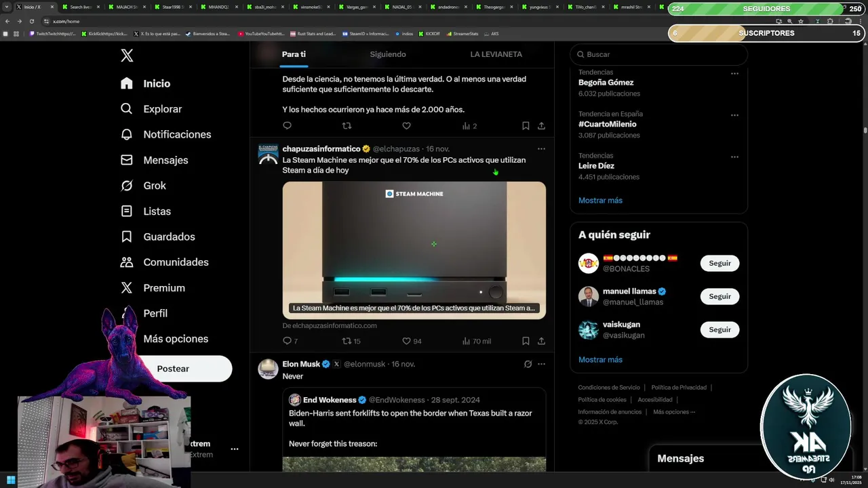Open Leire Díez trending topic
The image size is (868, 488).
click(596, 166)
